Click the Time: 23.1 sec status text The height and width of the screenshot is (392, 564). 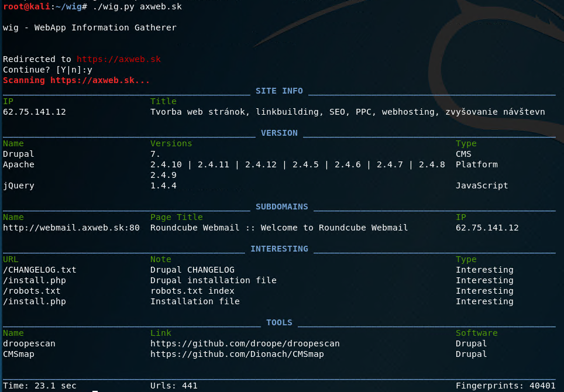click(39, 386)
